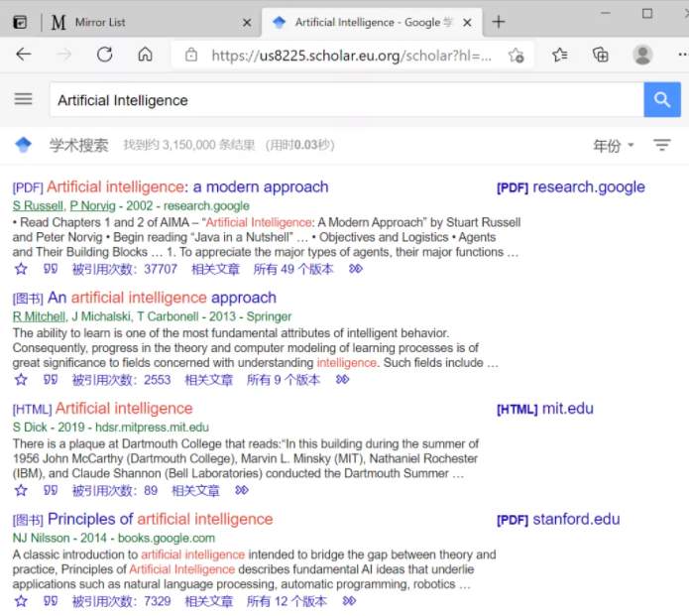Click the blue search magnifier button
Viewport: 689px width, 616px height.
[x=662, y=100]
